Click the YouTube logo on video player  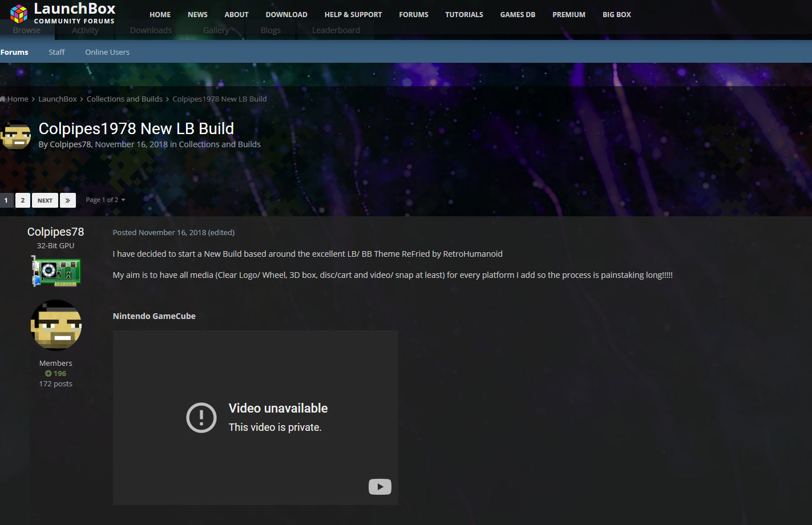[379, 486]
